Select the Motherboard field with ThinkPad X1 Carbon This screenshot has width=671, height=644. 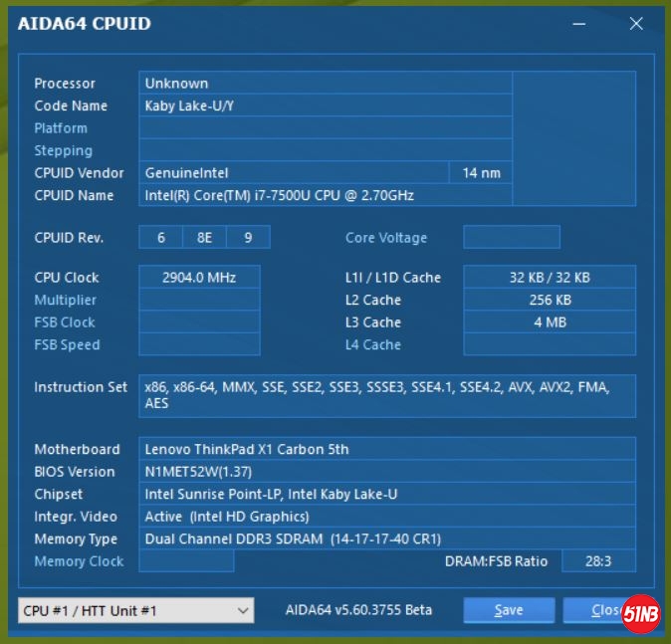[386, 450]
